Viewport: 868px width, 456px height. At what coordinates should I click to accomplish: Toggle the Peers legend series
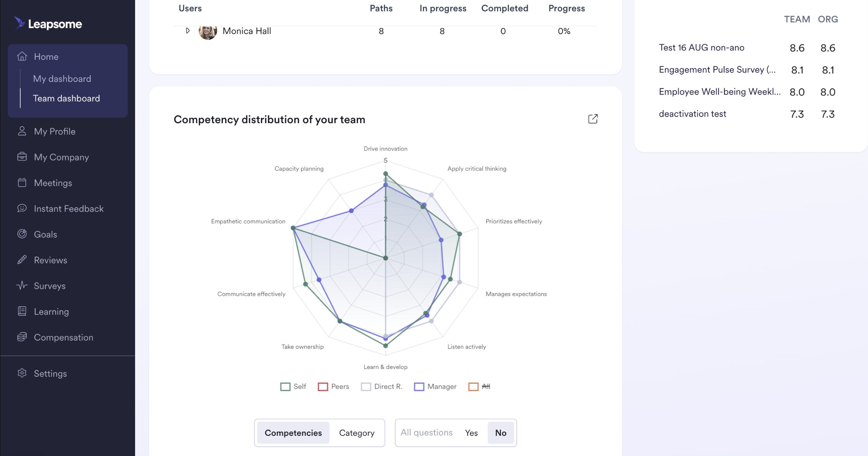[x=333, y=386]
